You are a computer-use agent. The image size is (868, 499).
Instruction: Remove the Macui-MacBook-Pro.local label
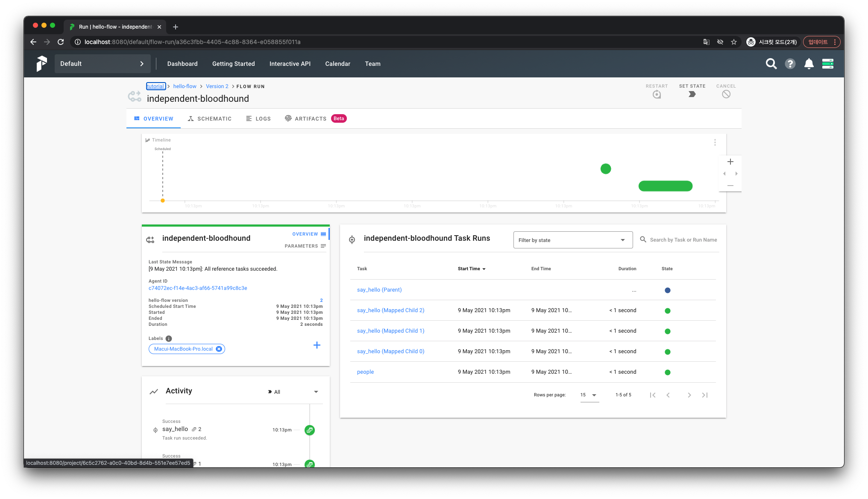point(219,349)
